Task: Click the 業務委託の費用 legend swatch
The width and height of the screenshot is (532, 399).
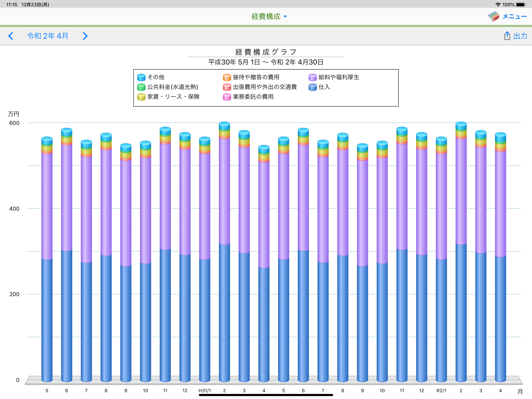Action: 227,97
